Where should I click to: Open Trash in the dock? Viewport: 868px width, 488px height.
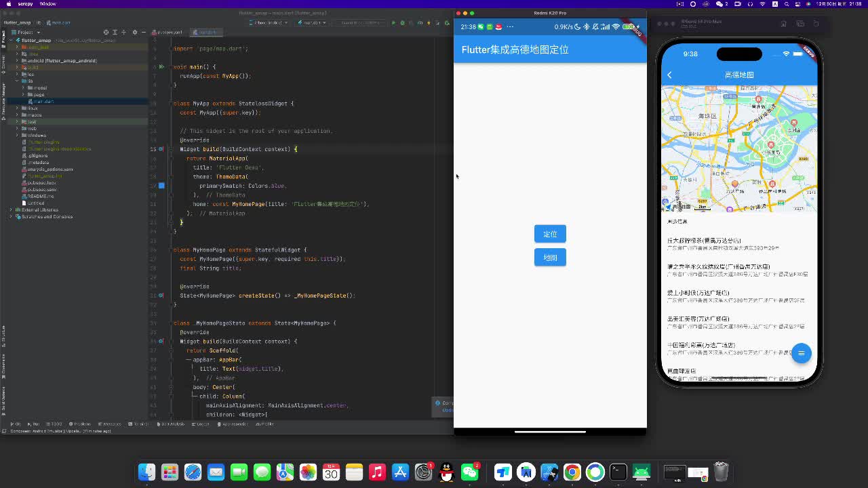[721, 472]
